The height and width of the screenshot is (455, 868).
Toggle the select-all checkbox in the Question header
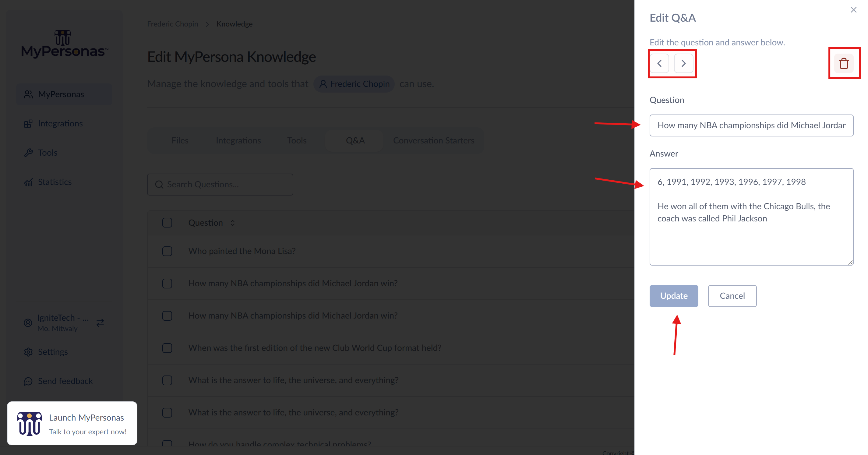[167, 223]
